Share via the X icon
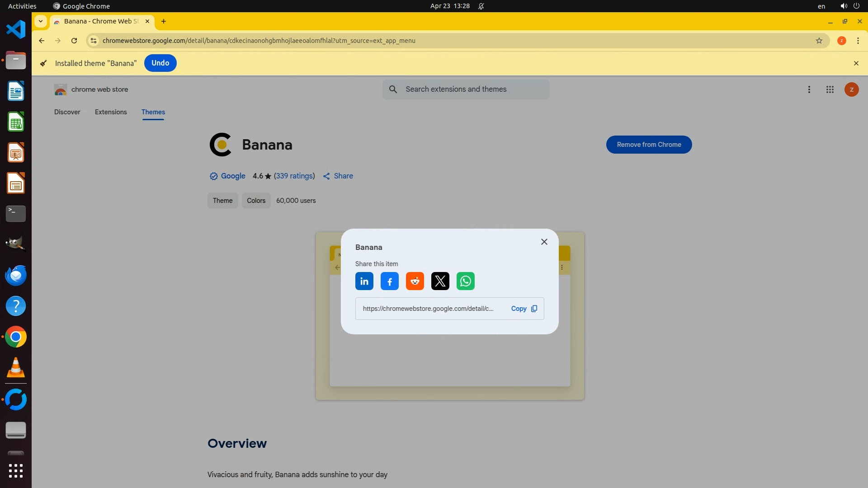The width and height of the screenshot is (868, 488). click(x=440, y=281)
